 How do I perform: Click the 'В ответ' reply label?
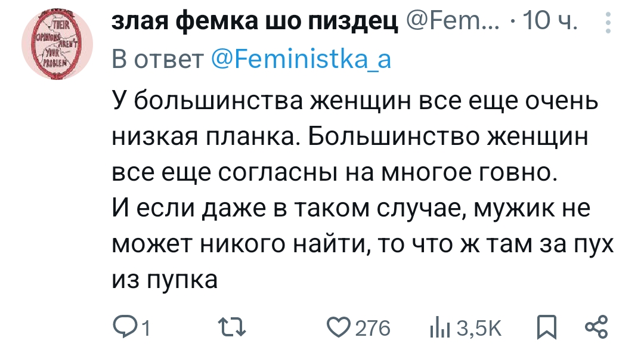click(x=157, y=60)
